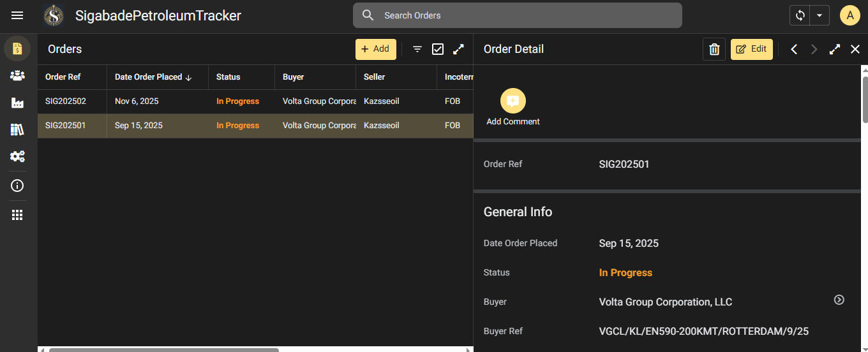Open the books library sidebar icon

click(x=17, y=129)
